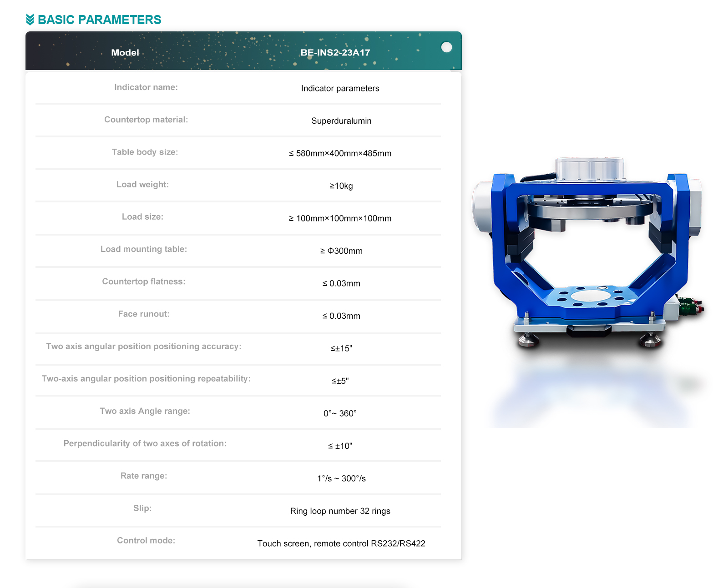Click the BASIC PARAMETERS heading

pyautogui.click(x=99, y=20)
